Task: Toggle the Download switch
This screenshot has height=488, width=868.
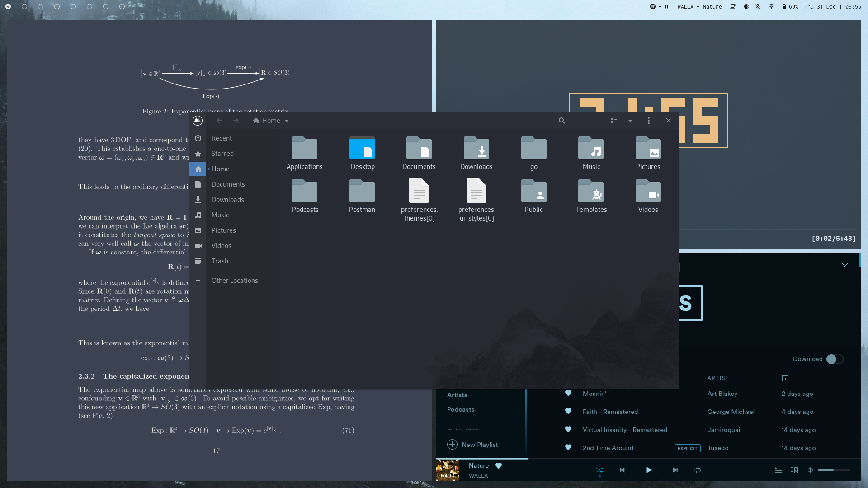Action: pos(835,359)
